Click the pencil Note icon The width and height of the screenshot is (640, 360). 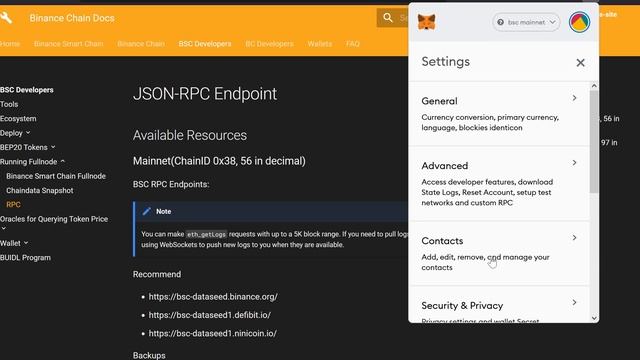147,211
